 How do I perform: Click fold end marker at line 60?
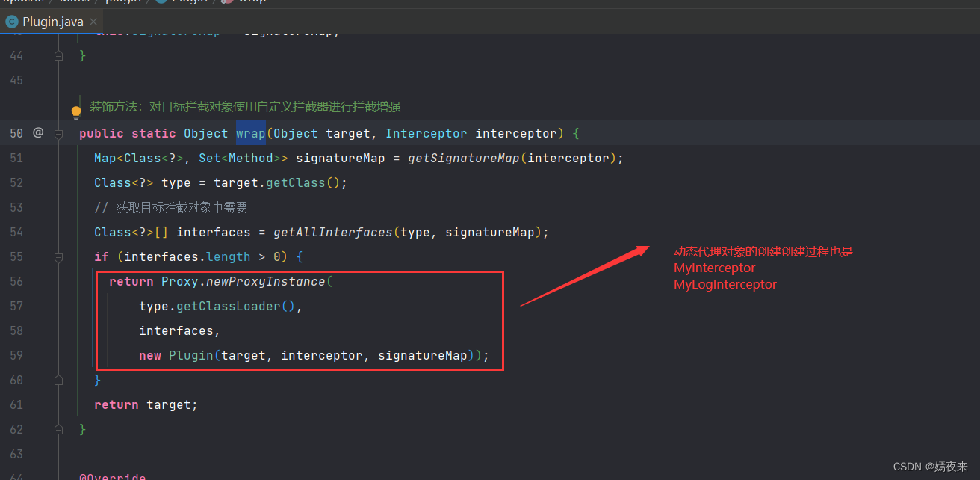click(58, 380)
